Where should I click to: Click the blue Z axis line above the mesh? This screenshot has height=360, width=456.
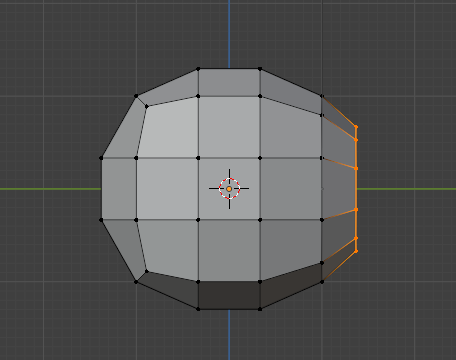pos(229,33)
